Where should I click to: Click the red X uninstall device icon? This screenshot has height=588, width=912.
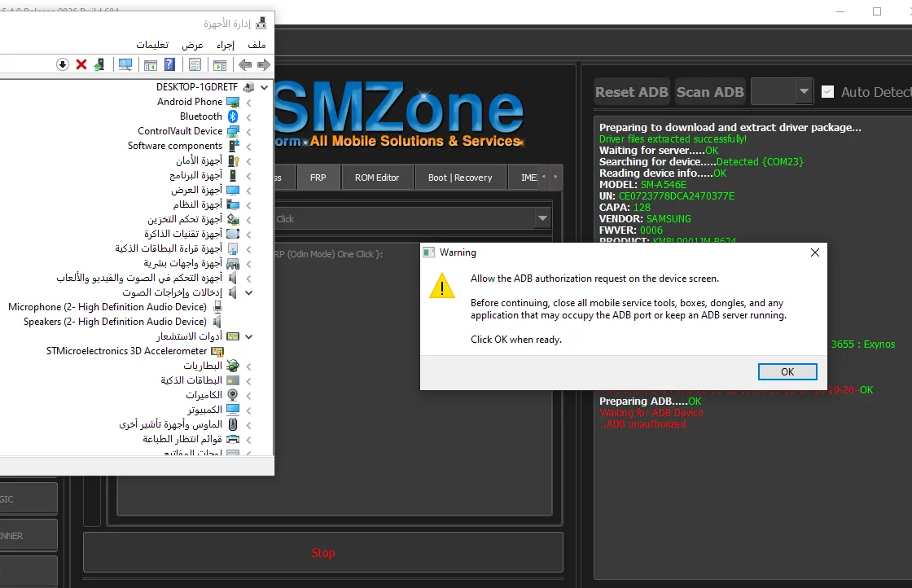click(x=81, y=64)
